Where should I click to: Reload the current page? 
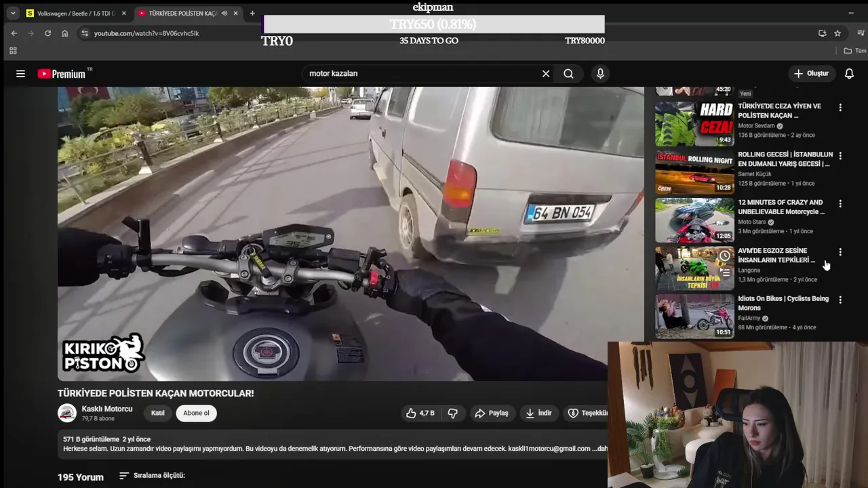47,33
